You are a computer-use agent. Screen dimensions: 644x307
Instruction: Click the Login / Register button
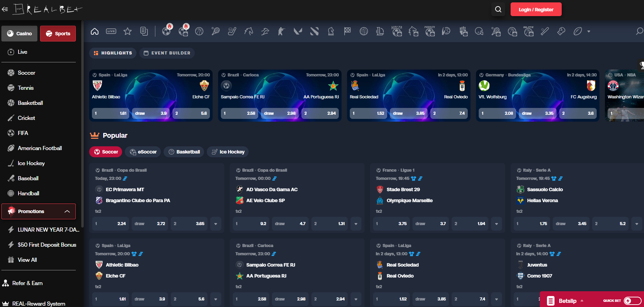pos(536,9)
